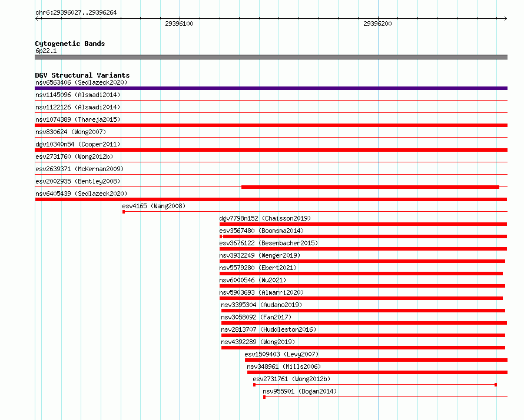Click the start marker of nsv955901
Screen dimensions: 524x420
pyautogui.click(x=264, y=397)
